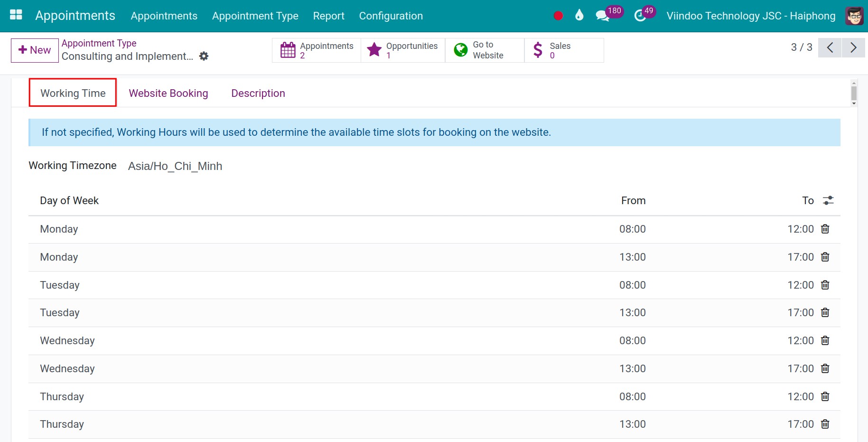Click the water drop icon in top bar
Image resolution: width=868 pixels, height=442 pixels.
click(579, 15)
